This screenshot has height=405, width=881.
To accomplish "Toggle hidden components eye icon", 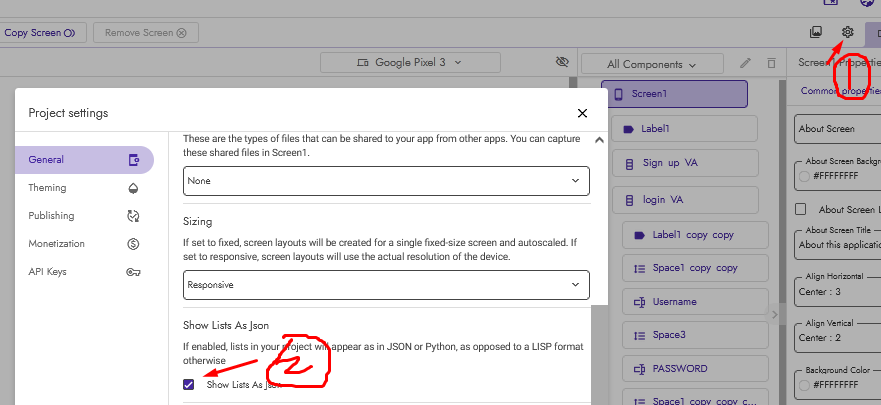I will 562,62.
